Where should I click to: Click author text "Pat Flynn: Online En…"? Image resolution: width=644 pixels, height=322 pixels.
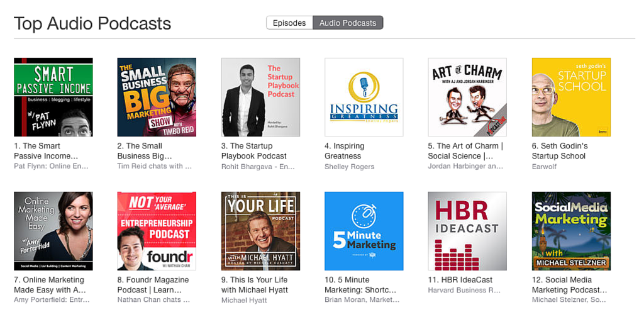(52, 166)
